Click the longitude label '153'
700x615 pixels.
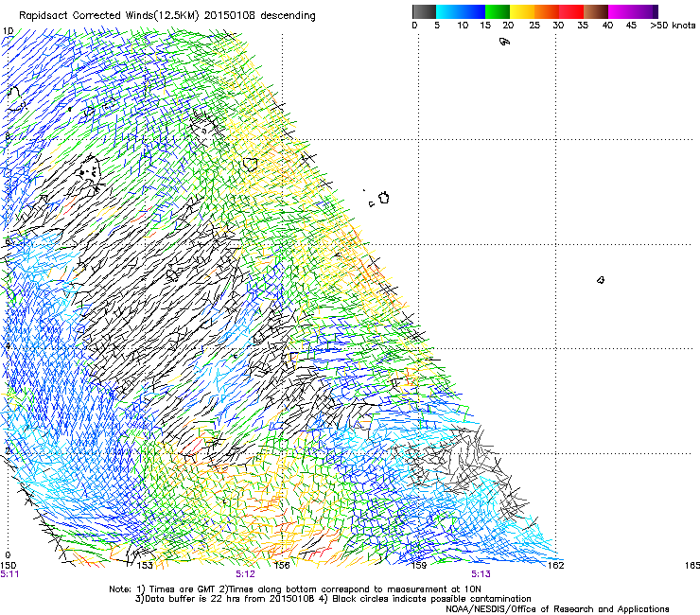tap(145, 566)
